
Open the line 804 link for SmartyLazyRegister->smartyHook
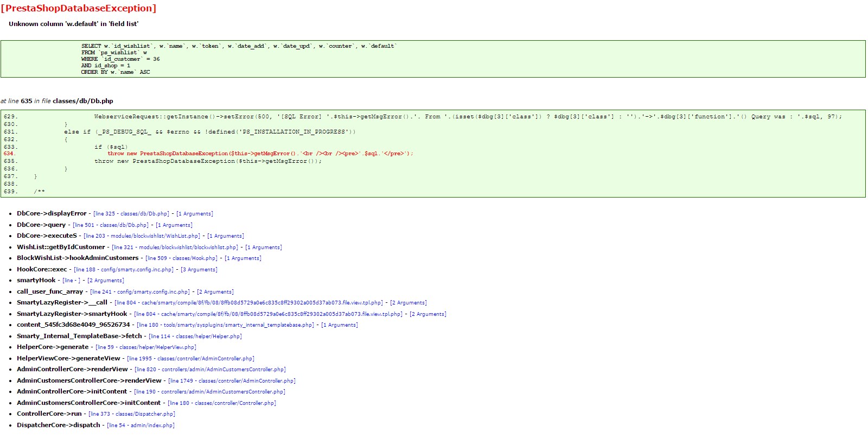click(269, 314)
